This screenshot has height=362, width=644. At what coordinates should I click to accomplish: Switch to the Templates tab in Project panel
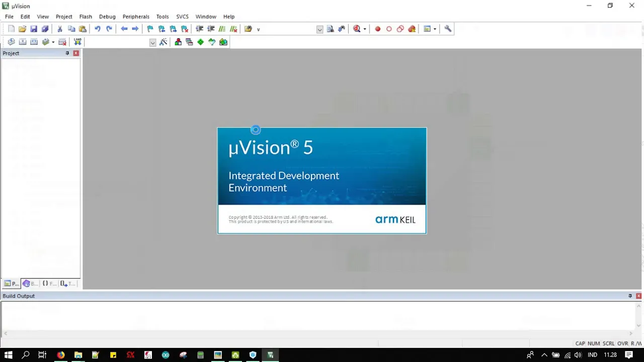67,284
